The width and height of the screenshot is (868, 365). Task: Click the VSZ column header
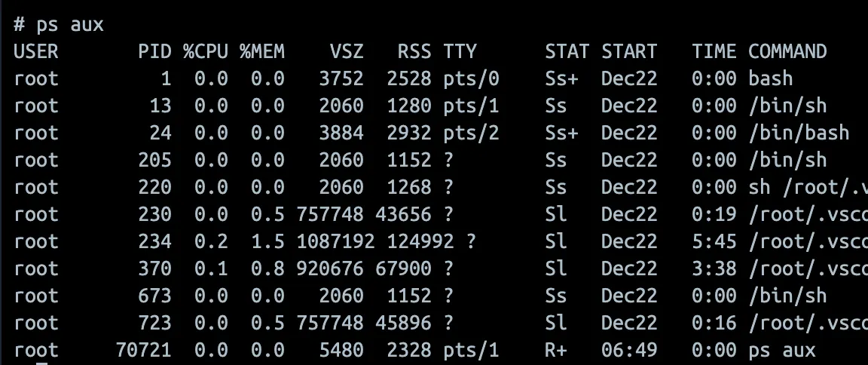pos(347,51)
